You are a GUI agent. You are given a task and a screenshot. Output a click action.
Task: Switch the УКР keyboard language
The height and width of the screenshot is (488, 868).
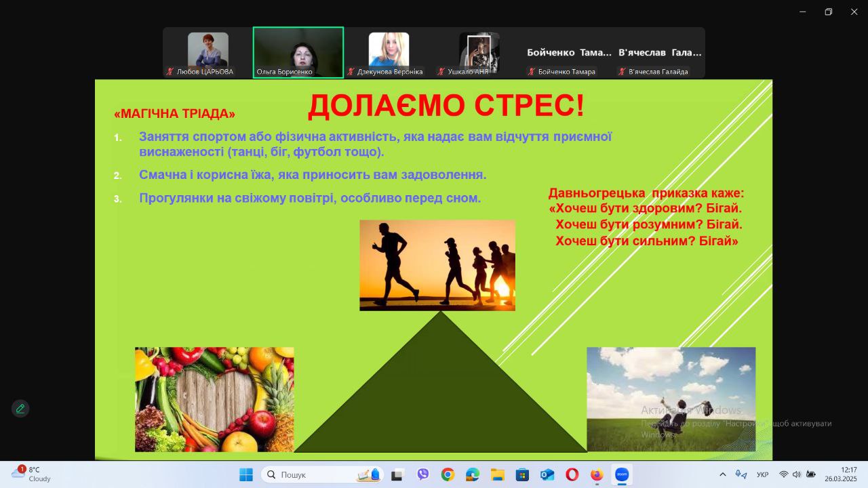click(x=762, y=474)
